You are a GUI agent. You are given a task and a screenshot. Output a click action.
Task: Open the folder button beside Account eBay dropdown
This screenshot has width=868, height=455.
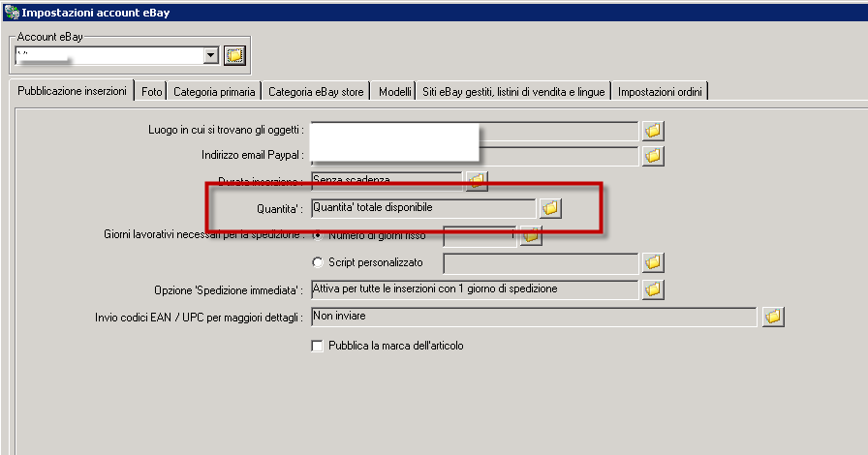tap(234, 55)
